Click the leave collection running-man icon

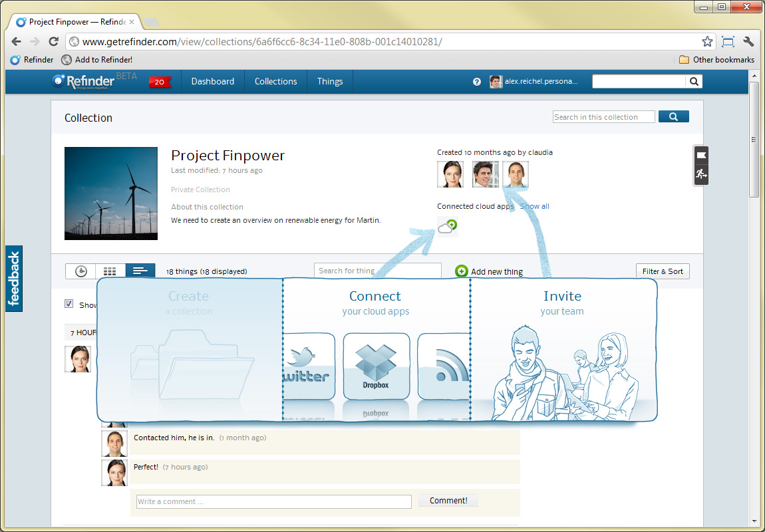[x=701, y=174]
